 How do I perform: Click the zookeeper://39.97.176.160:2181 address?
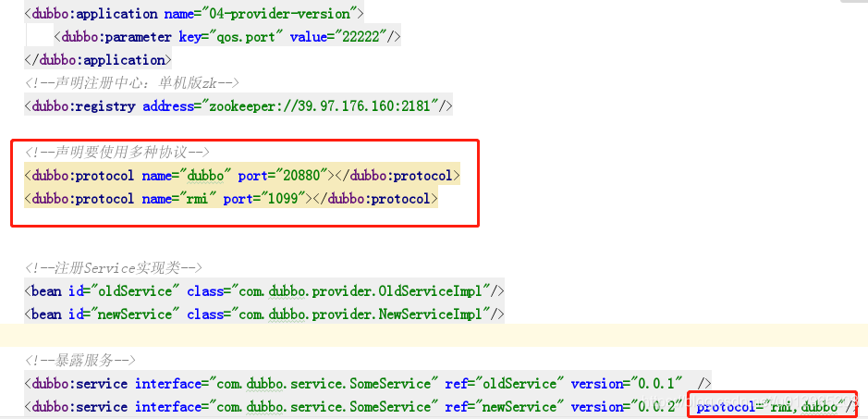click(320, 105)
